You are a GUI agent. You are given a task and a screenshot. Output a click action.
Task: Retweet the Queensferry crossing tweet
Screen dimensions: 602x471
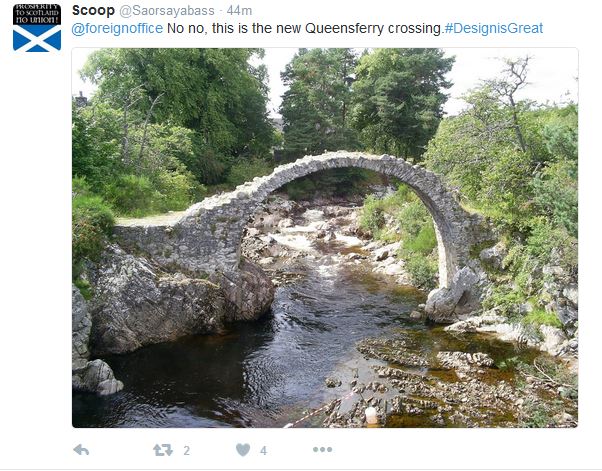[x=163, y=450]
